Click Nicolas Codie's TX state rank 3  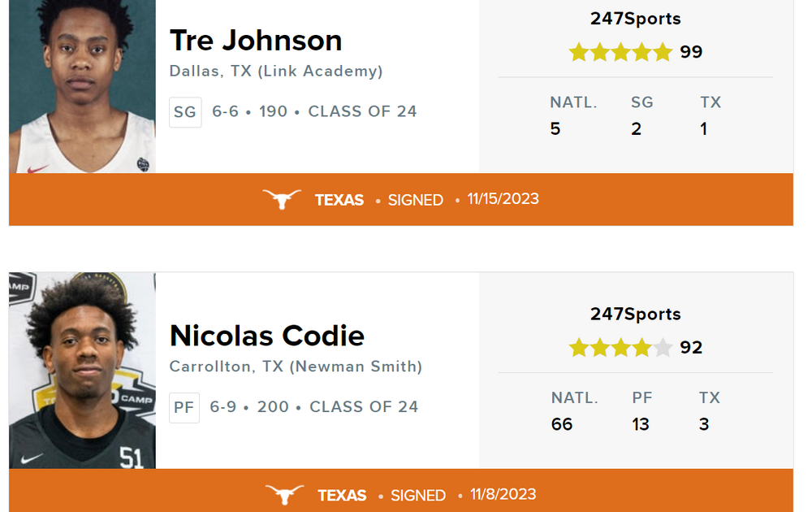tap(704, 424)
